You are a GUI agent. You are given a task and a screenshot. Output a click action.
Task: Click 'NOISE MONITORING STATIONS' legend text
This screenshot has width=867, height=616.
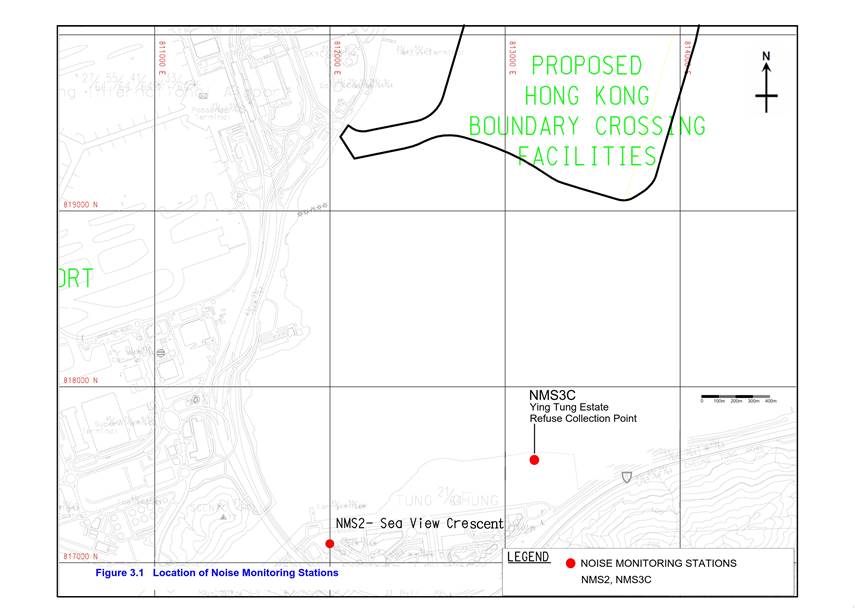coord(658,563)
